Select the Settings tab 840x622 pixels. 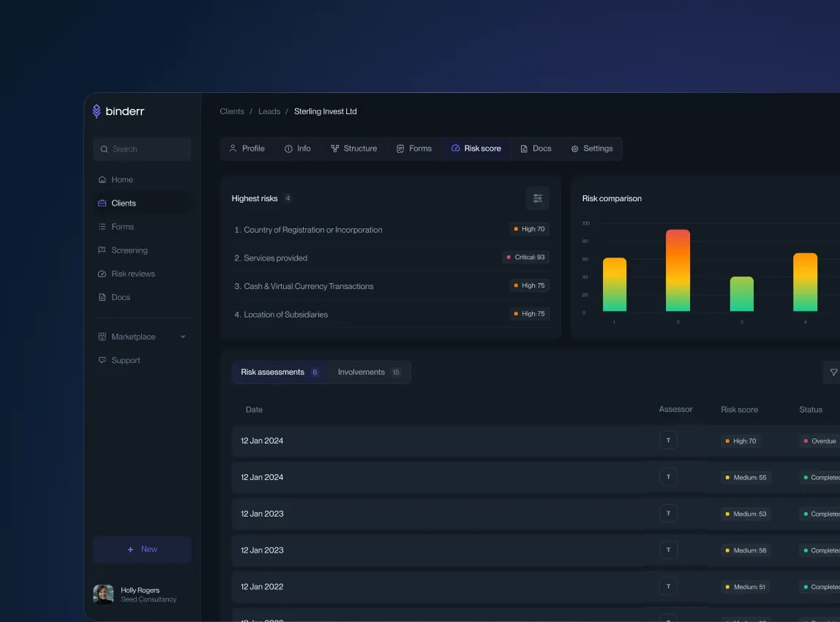591,149
